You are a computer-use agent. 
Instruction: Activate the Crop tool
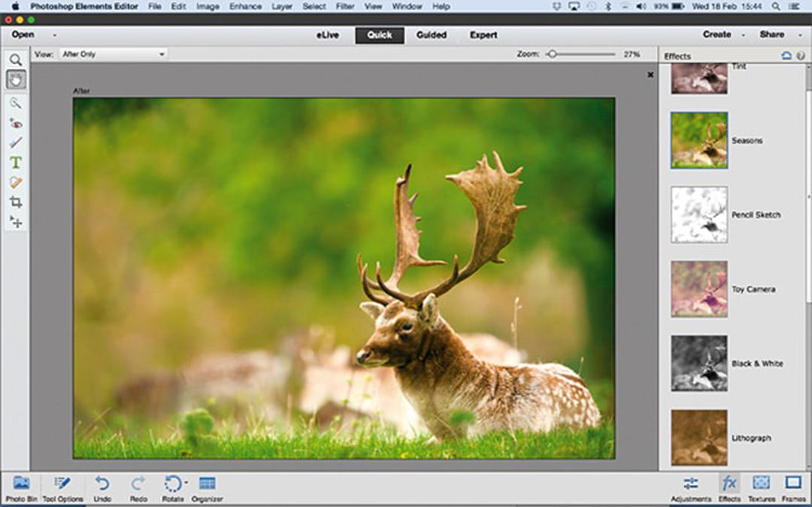(16, 202)
